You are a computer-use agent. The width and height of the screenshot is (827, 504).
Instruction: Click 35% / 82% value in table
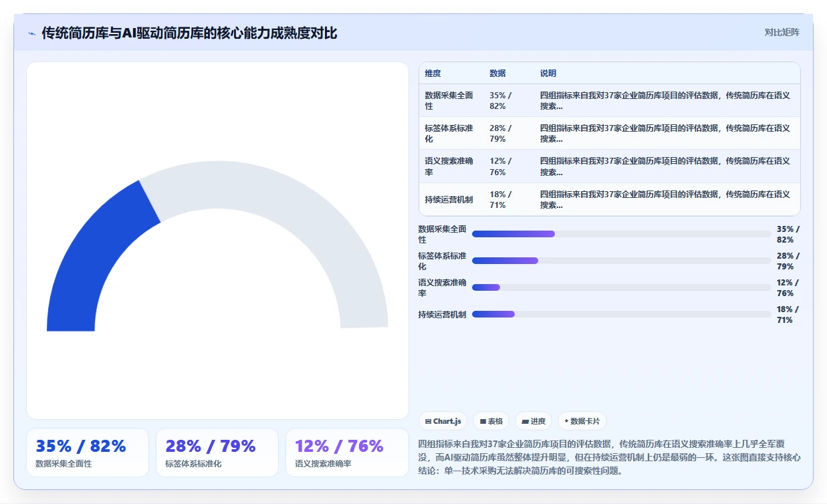click(x=501, y=101)
